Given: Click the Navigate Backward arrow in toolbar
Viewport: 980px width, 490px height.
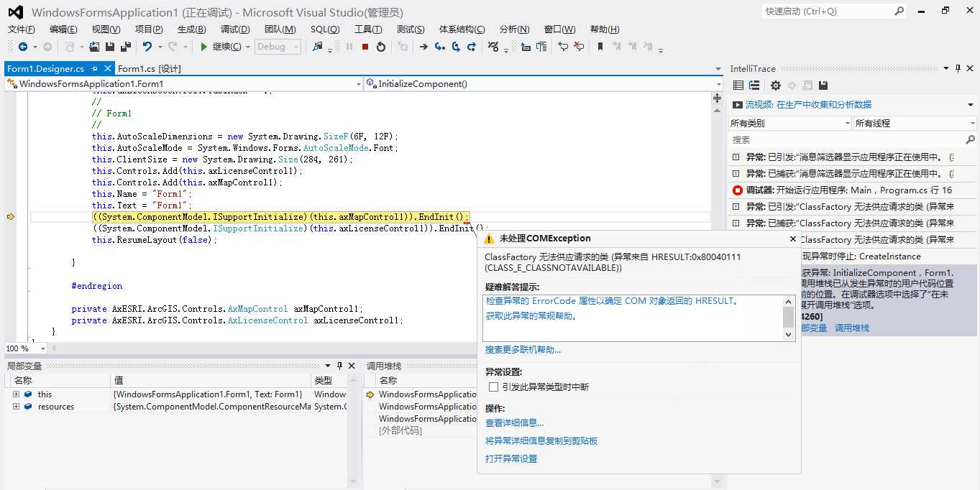Looking at the screenshot, I should pyautogui.click(x=23, y=47).
